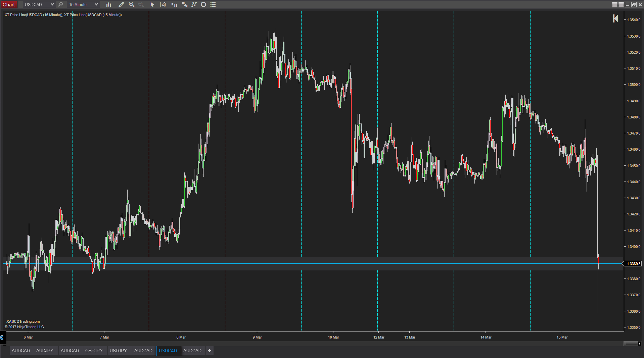Viewport: 644px width, 358px height.
Task: Click the red Chart button
Action: tap(9, 4)
